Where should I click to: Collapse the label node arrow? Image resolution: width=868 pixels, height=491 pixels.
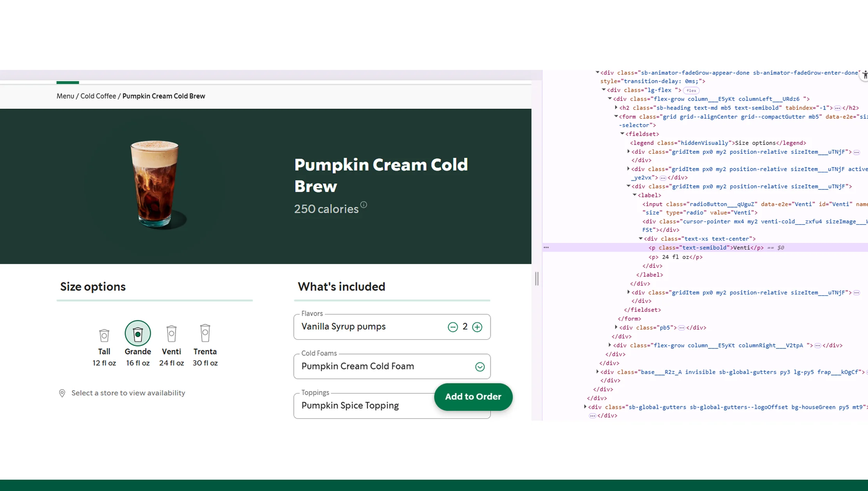coord(635,195)
